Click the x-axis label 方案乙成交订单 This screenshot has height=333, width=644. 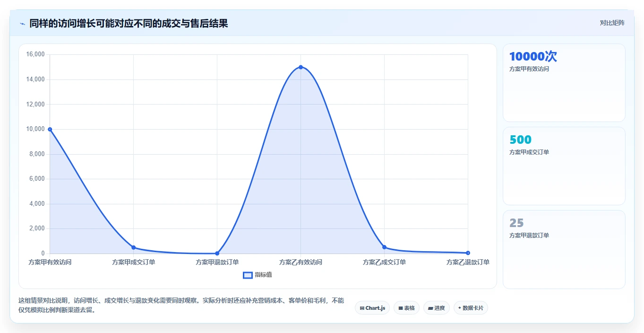tap(384, 262)
